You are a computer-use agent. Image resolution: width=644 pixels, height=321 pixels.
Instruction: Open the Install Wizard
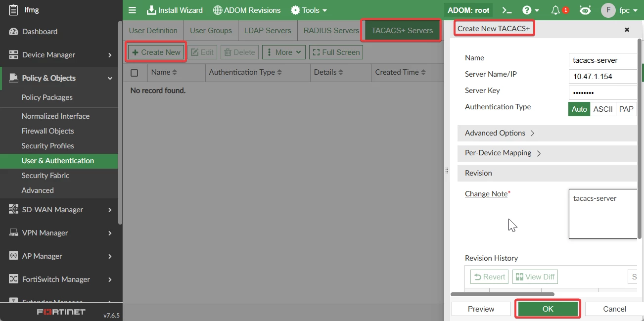175,10
